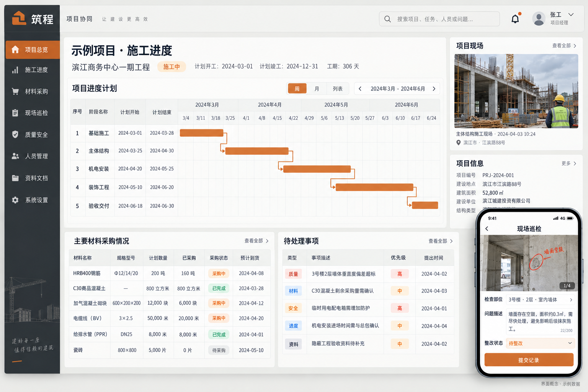Click the 装饰工程 Gantt bar
This screenshot has height=392, width=588.
pos(374,187)
